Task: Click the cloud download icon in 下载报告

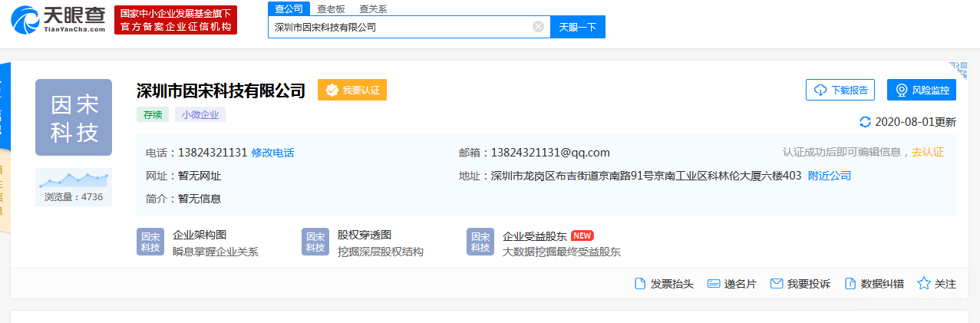Action: (x=820, y=90)
